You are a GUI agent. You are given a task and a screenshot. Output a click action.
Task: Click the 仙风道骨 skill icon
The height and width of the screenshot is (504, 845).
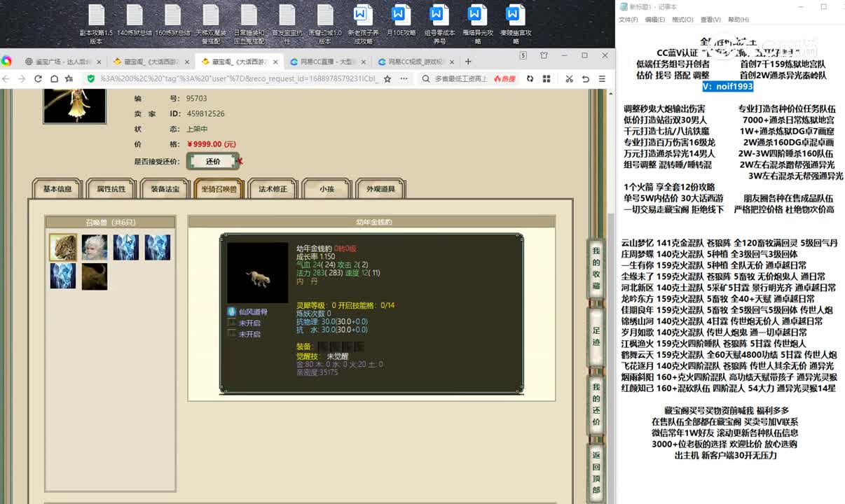[232, 311]
